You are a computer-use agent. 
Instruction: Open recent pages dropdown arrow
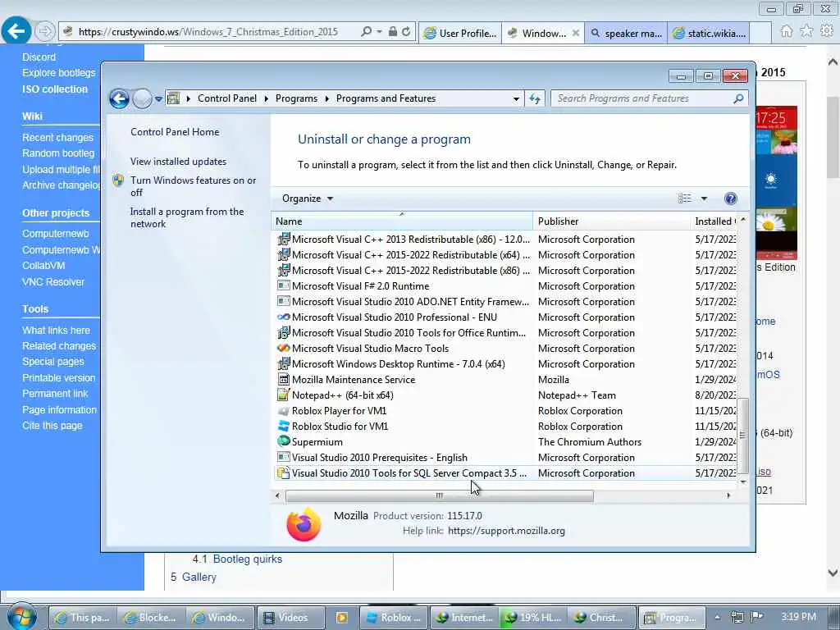tap(158, 99)
